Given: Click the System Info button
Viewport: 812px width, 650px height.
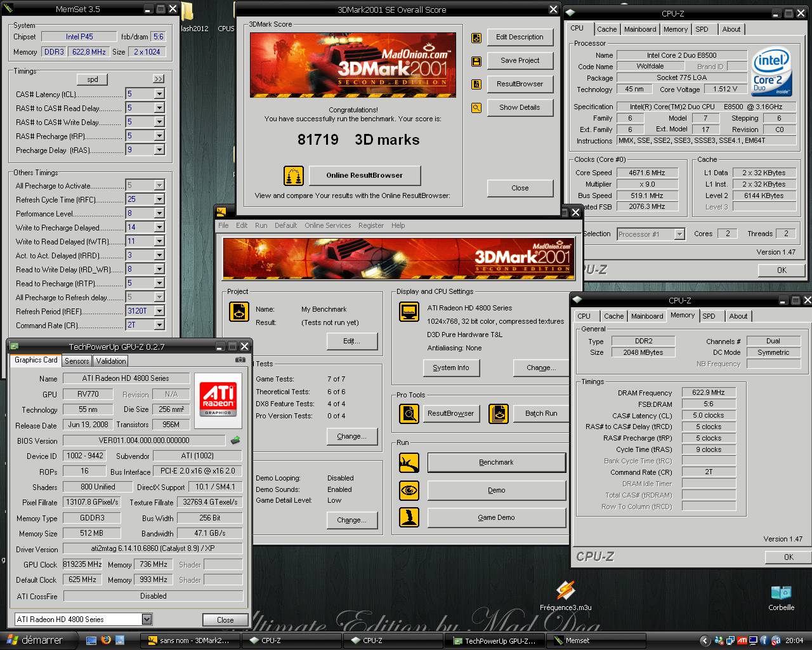Looking at the screenshot, I should (451, 368).
